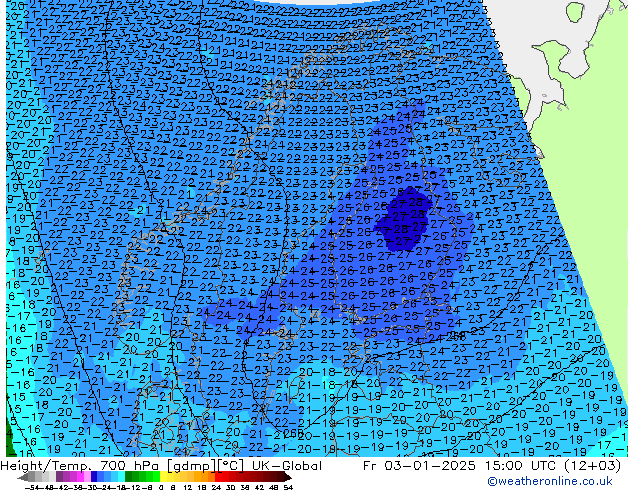Pick the bright red 24 swatch in legend
The height and width of the screenshot is (490, 634).
(x=218, y=476)
